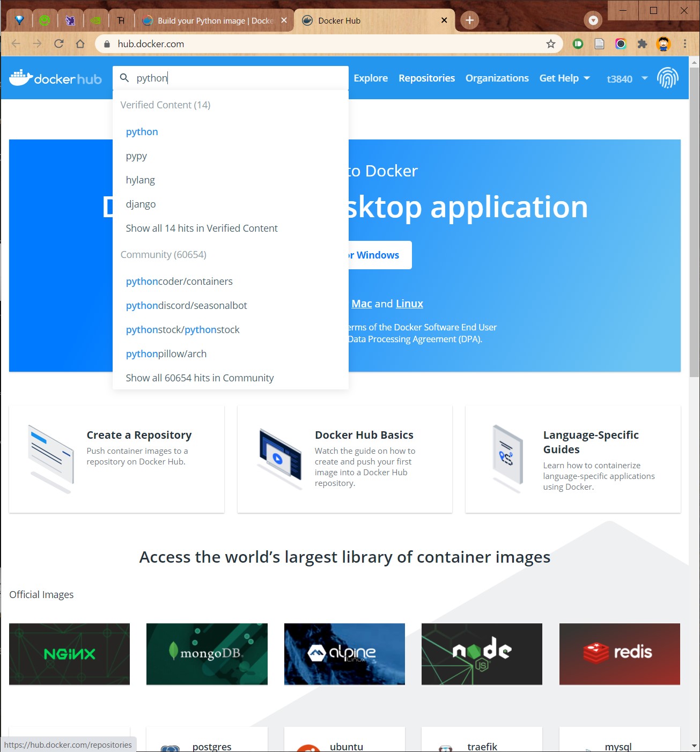The height and width of the screenshot is (752, 700).
Task: Open the postgres image card
Action: (x=207, y=740)
